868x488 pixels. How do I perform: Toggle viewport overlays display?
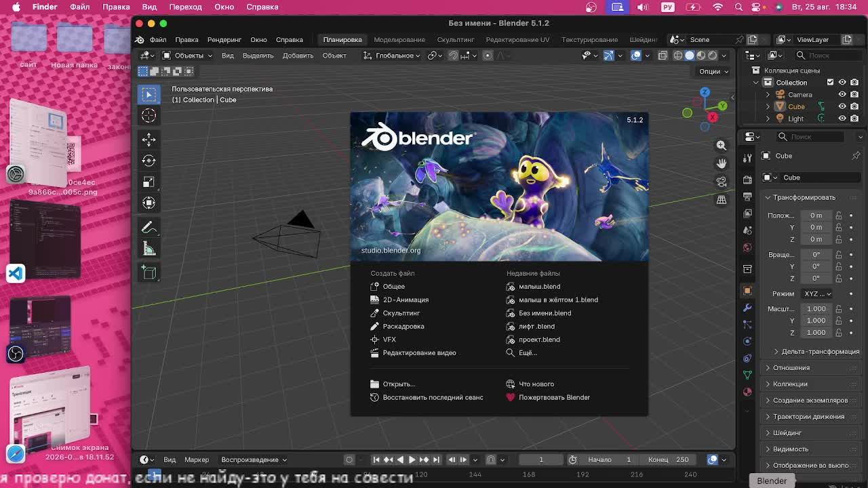tap(635, 56)
